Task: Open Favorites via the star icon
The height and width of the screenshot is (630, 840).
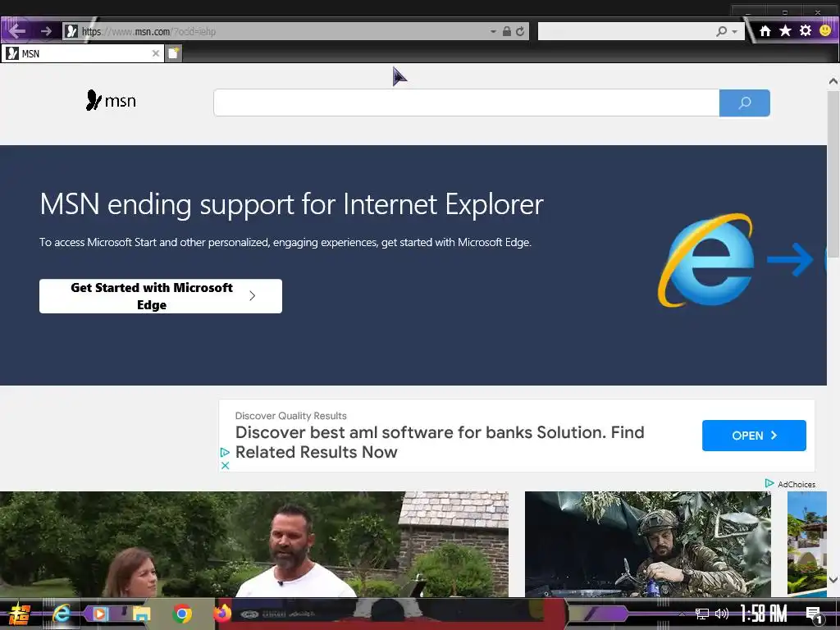Action: [785, 30]
